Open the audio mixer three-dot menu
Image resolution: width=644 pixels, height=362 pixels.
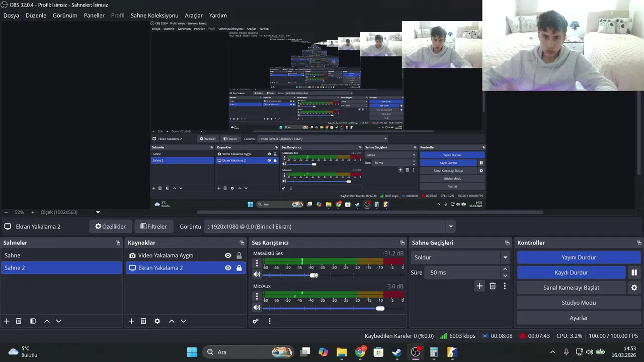tap(270, 321)
